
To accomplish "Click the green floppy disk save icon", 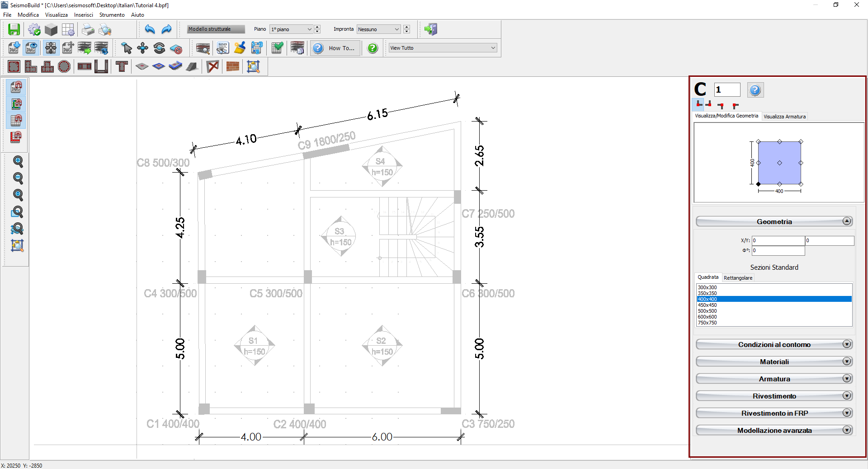I will (14, 29).
